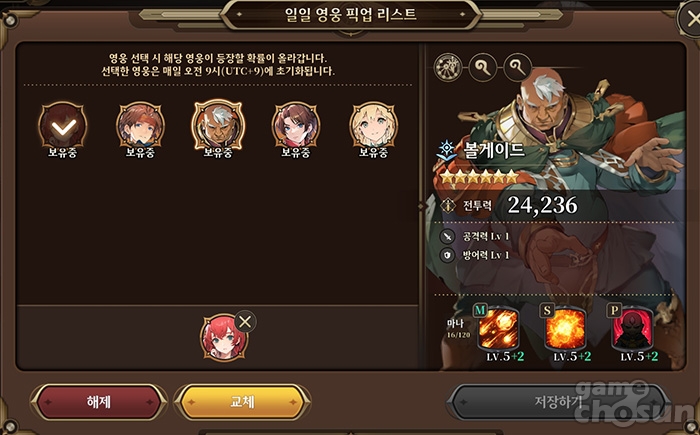Viewport: 700px width, 435px height.
Task: Remove the red-haired hero with X badge
Action: pos(245,321)
